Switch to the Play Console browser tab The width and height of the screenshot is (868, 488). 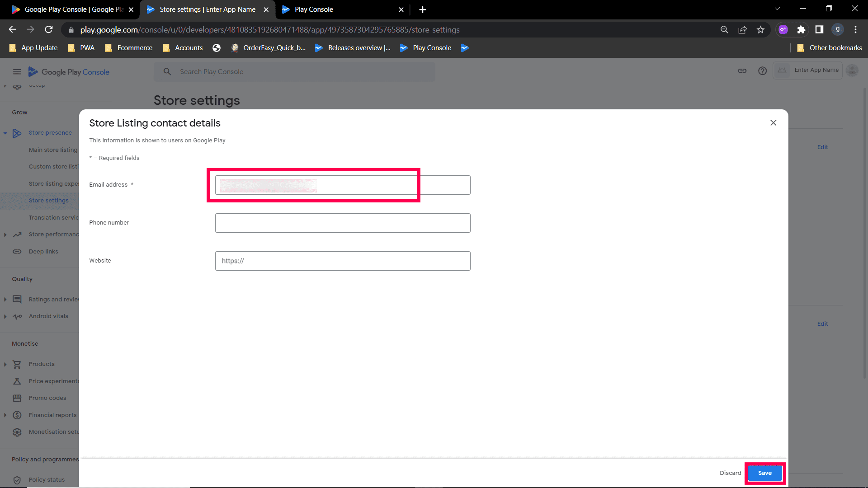(x=313, y=9)
